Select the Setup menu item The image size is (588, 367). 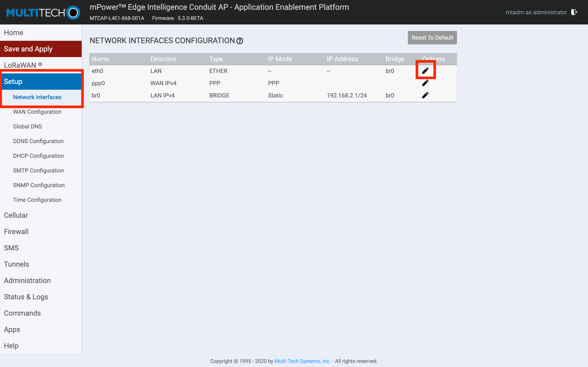(41, 82)
